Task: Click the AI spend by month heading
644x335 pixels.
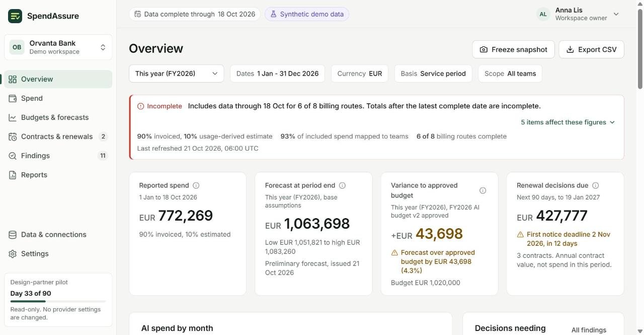Action: point(177,328)
